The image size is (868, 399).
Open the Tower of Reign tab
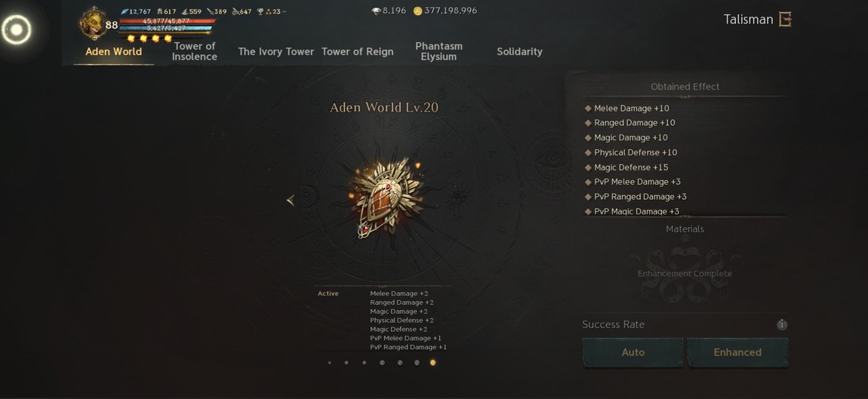358,51
